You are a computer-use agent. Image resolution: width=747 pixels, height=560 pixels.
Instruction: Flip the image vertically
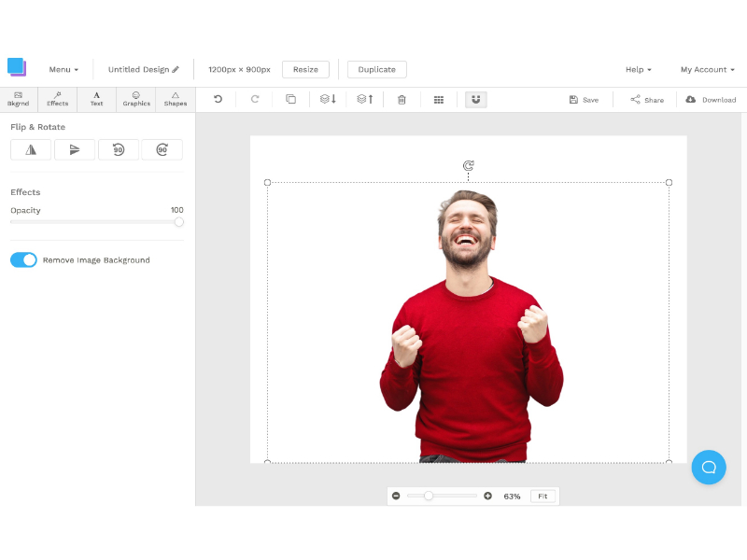point(75,149)
